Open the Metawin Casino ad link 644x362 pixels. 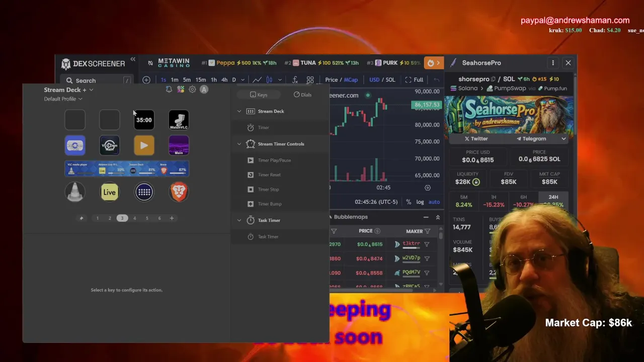coord(168,63)
